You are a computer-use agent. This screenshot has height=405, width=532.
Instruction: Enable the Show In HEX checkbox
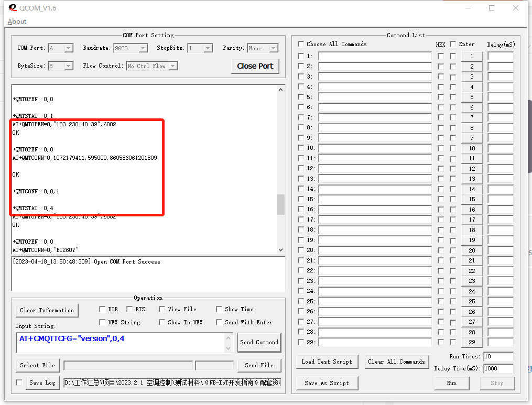tap(162, 322)
